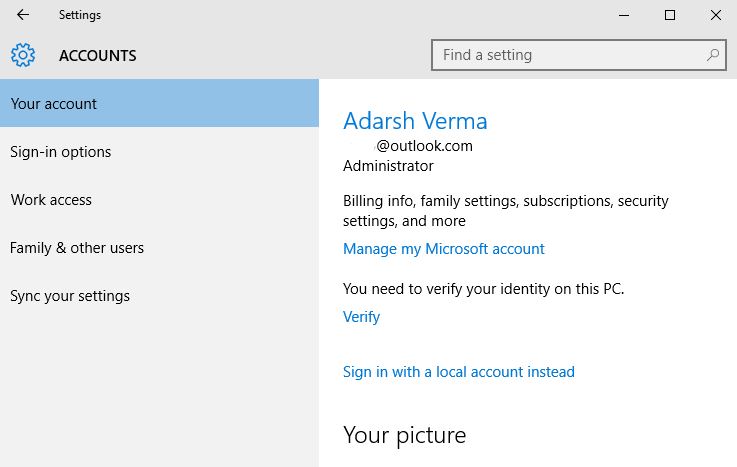Choose 'Sign in with a local account instead'
737x467 pixels.
pyautogui.click(x=458, y=372)
